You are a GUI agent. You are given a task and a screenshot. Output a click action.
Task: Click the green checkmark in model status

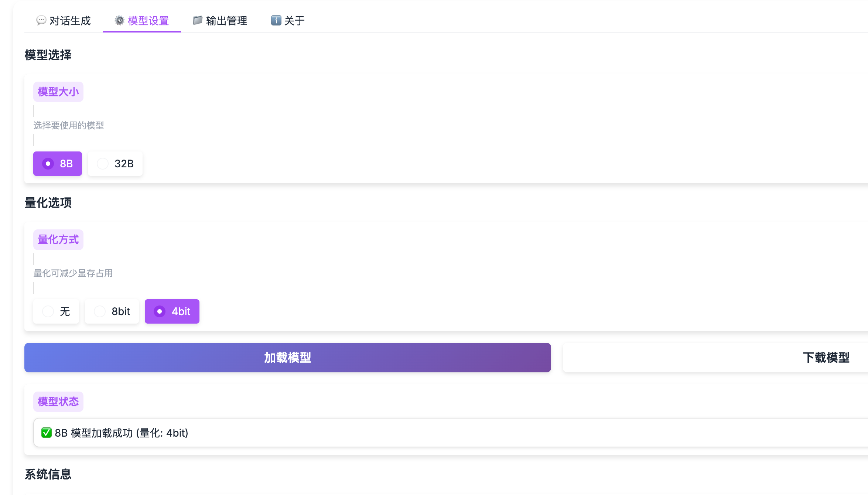click(46, 433)
